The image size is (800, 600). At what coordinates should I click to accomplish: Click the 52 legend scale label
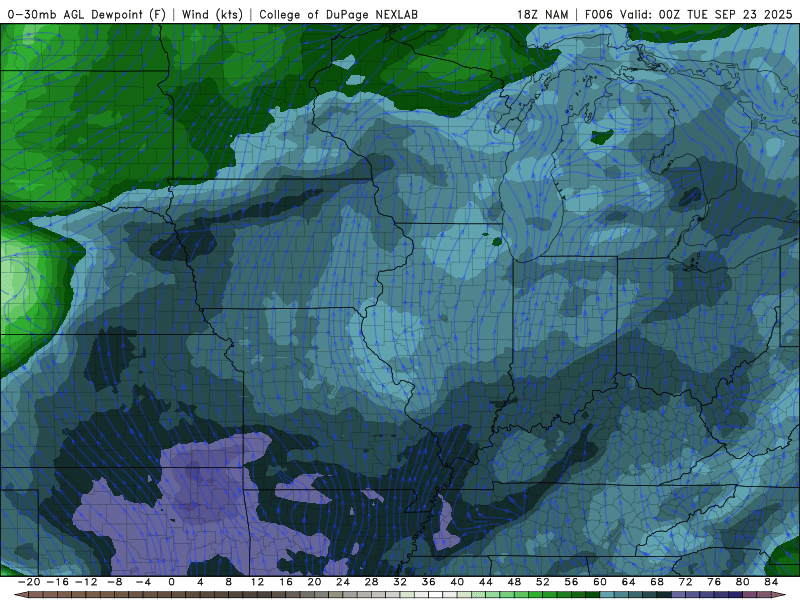coord(543,582)
